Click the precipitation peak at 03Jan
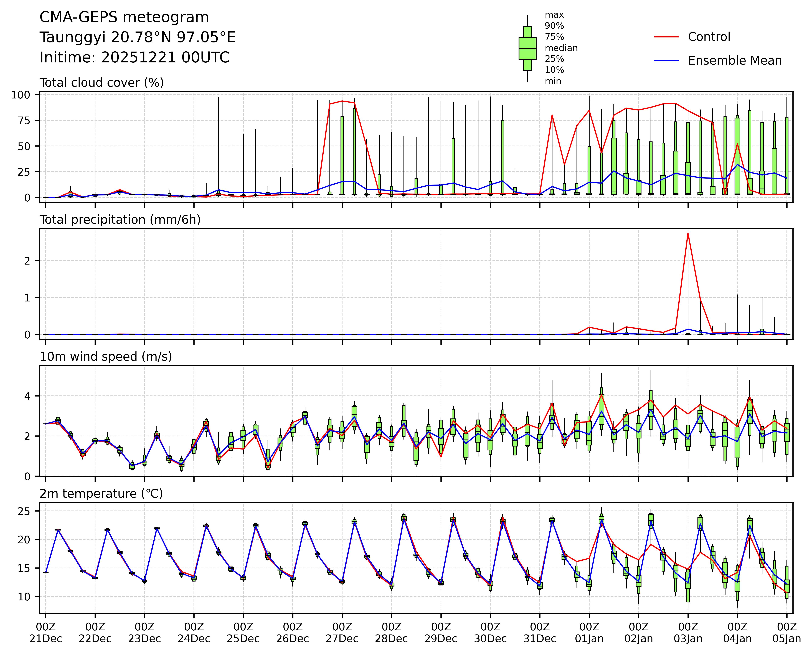 click(688, 233)
